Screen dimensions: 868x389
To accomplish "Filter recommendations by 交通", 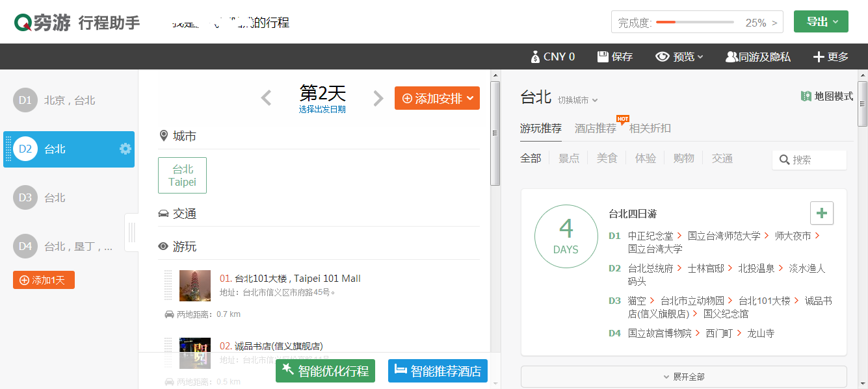I will [x=722, y=158].
